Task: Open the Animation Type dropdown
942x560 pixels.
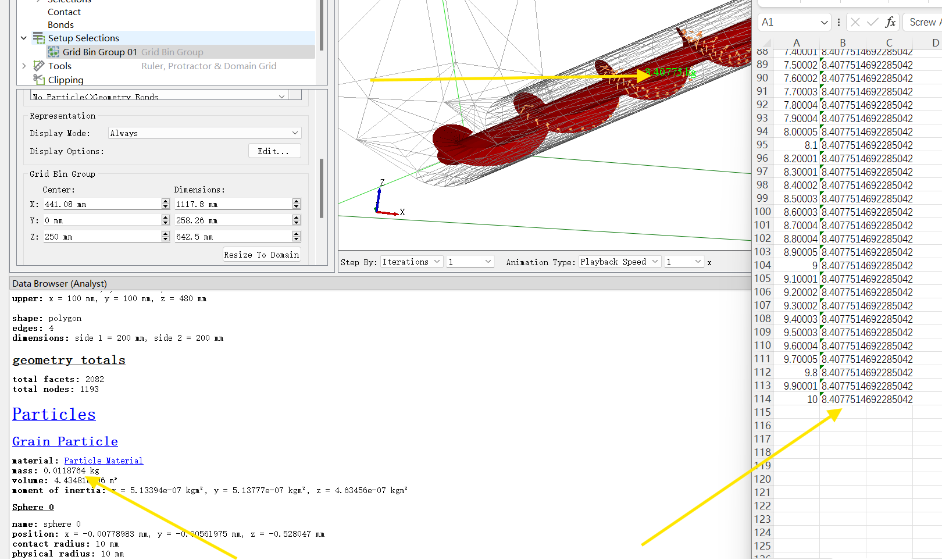Action: pos(619,262)
